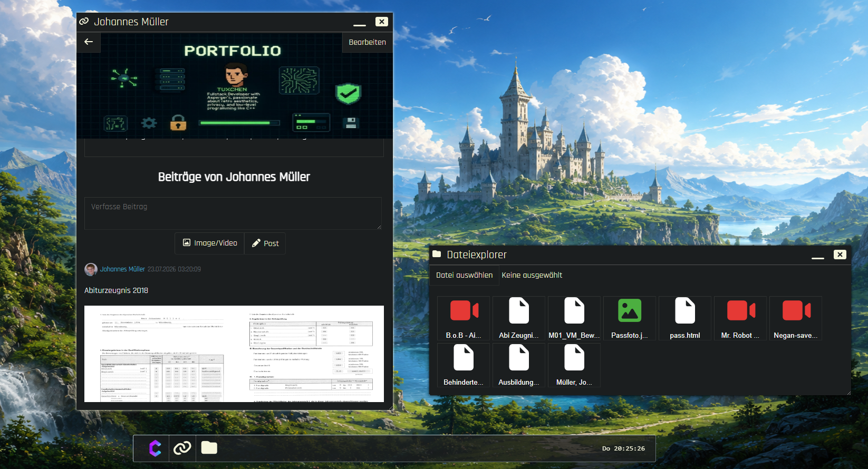
Task: Select the Abi Zeugni... document file
Action: (x=519, y=318)
